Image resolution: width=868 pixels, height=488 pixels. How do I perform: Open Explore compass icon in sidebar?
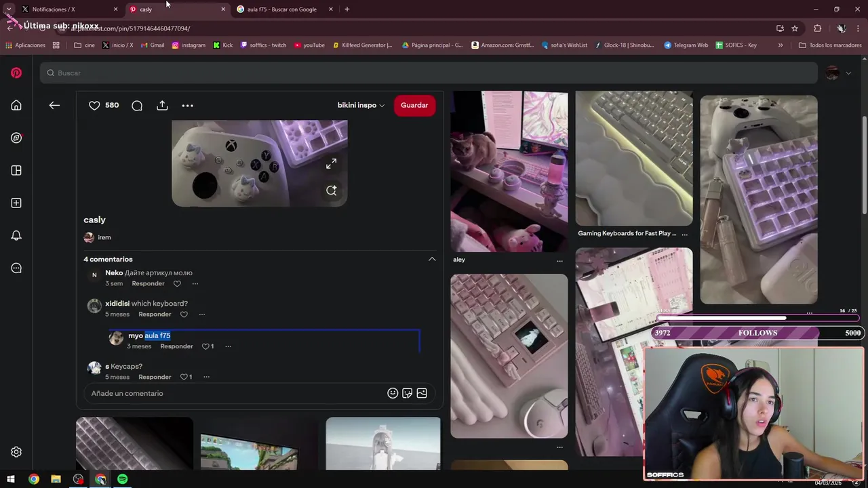point(16,138)
